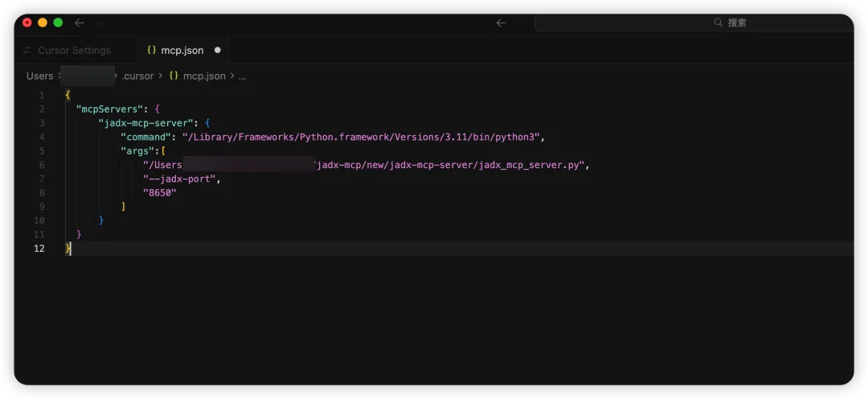Click line number 3 in the gutter
The height and width of the screenshot is (399, 868).
[x=41, y=123]
